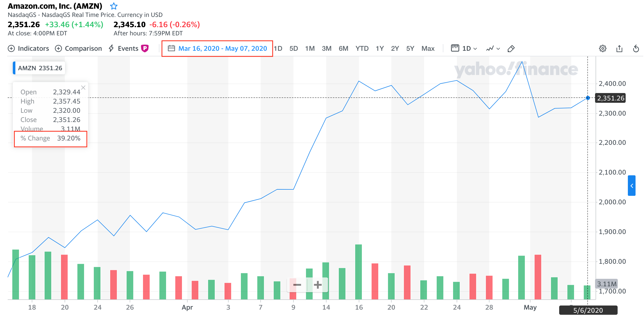The image size is (644, 325).
Task: Expand the blue side panel arrow
Action: pyautogui.click(x=632, y=186)
